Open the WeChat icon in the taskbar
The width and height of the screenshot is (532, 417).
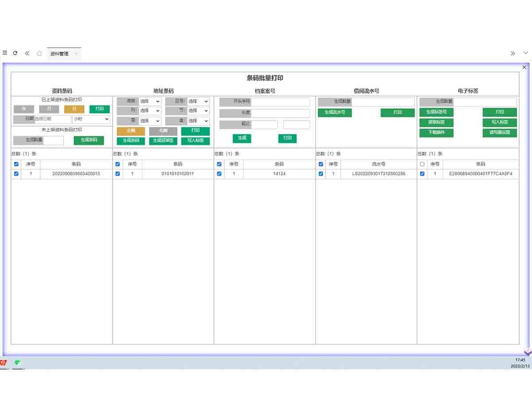coord(18,362)
